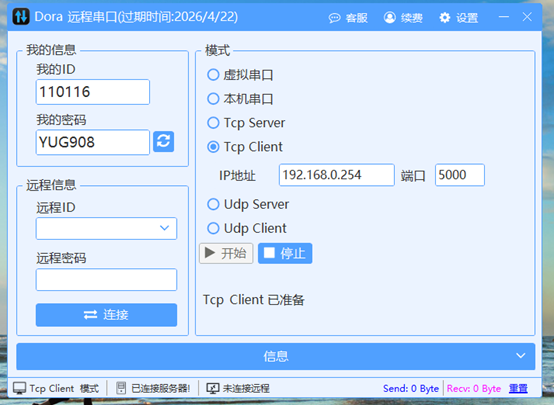
Task: Select the Tcp Server mode
Action: [213, 123]
